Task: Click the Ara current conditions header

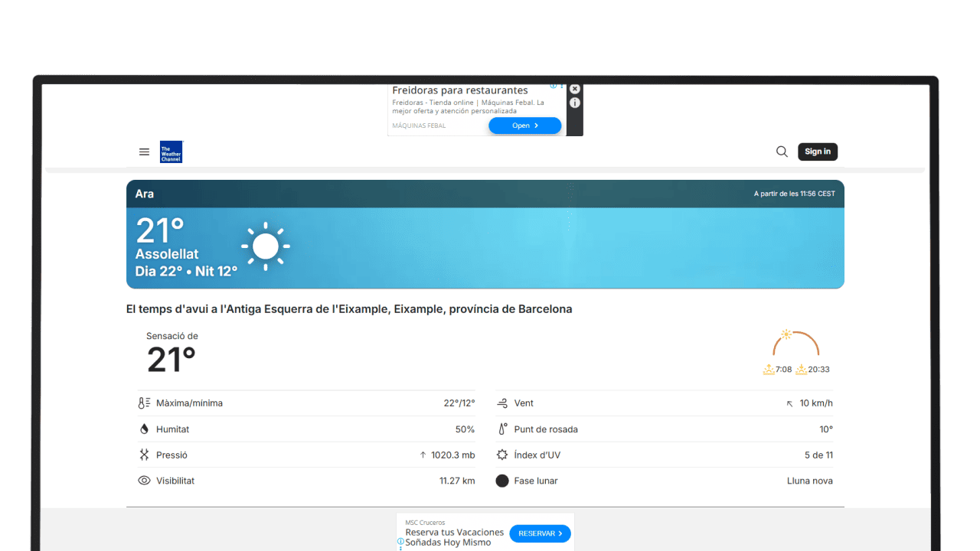Action: pos(145,194)
